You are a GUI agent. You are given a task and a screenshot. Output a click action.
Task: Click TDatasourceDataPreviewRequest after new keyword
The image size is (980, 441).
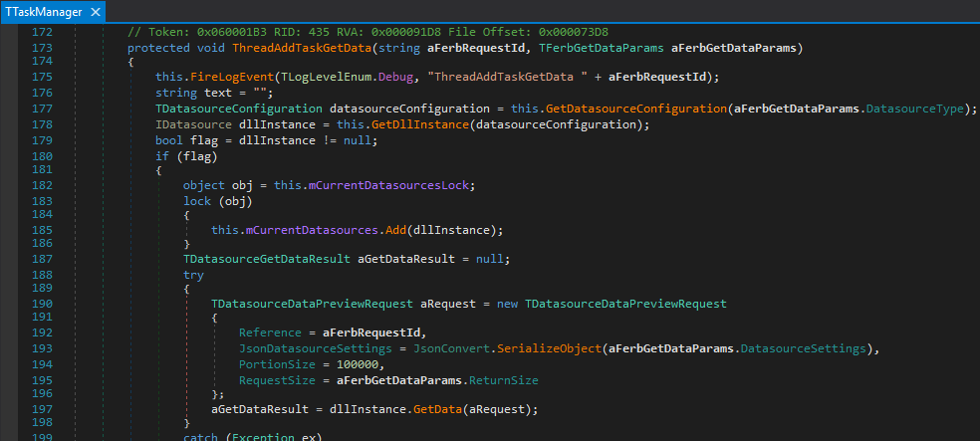(x=625, y=304)
